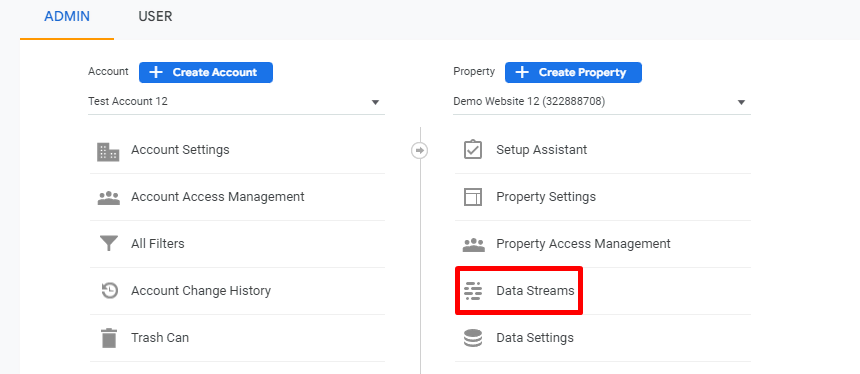Click the Property Settings layout icon

pos(473,197)
